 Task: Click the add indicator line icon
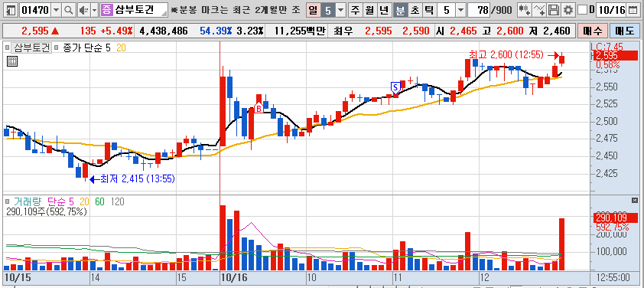pos(540,10)
